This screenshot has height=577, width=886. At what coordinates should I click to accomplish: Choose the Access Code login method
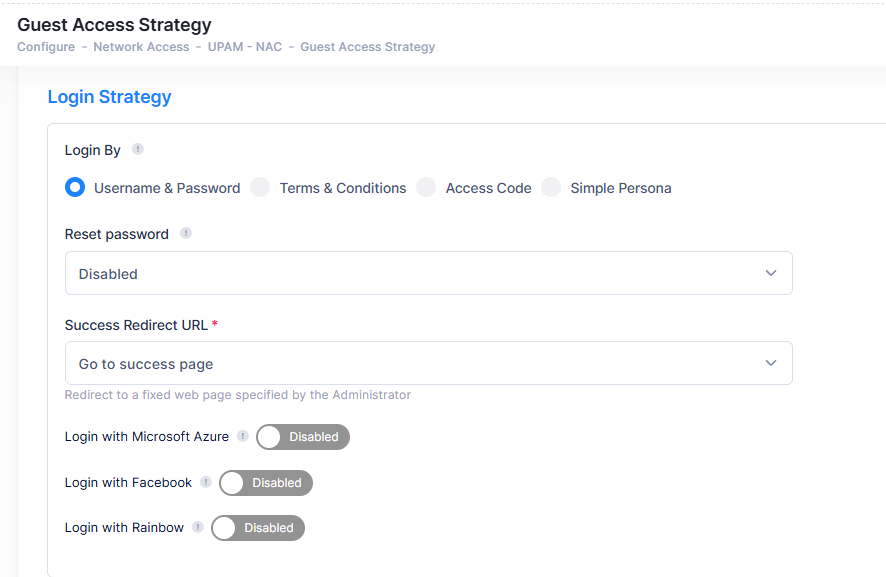(426, 187)
